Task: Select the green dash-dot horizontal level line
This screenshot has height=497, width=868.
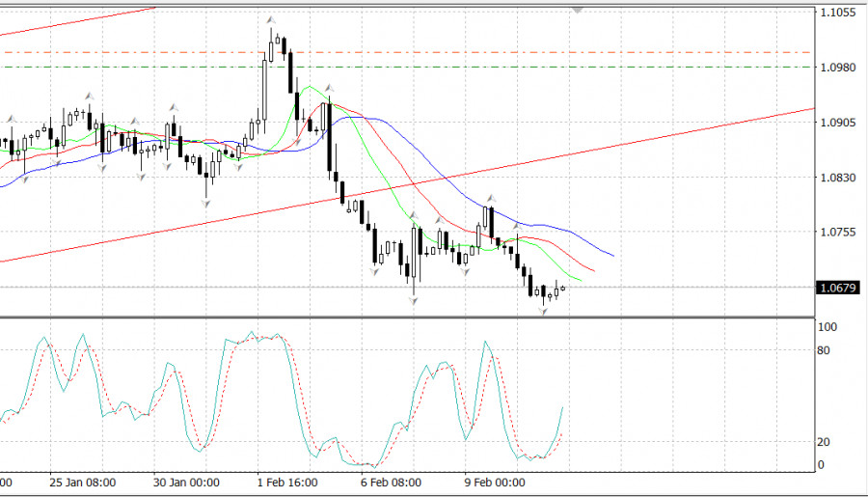Action: click(x=407, y=67)
